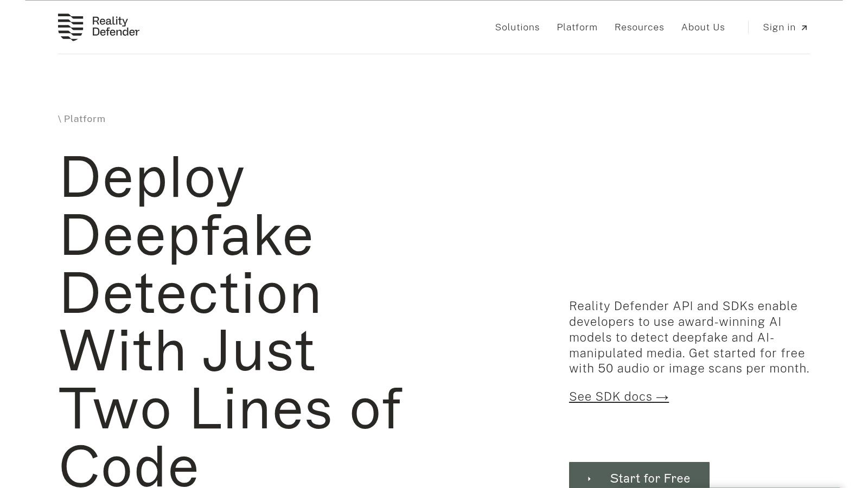Screen dimensions: 868x488
Task: Expand the Platform menu in the header
Action: pyautogui.click(x=577, y=27)
